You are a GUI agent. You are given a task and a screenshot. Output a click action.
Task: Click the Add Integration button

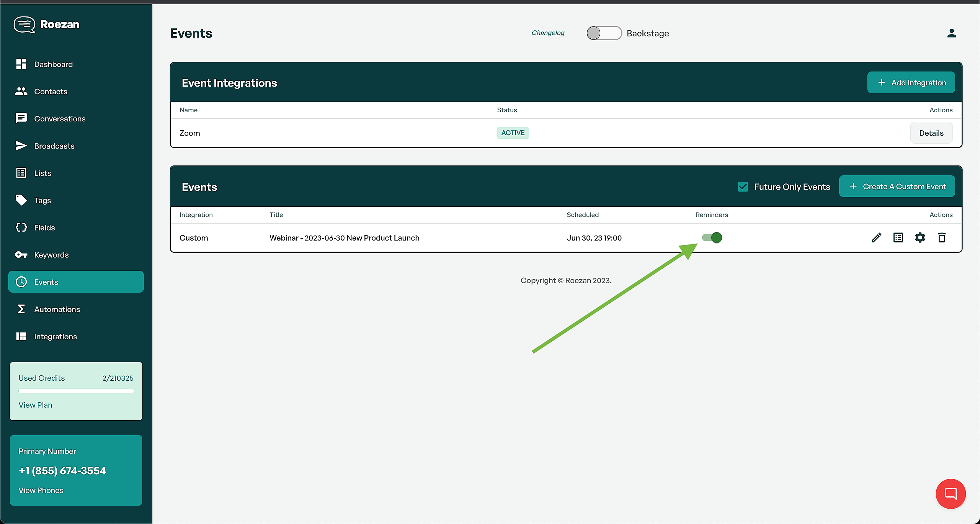pyautogui.click(x=911, y=83)
